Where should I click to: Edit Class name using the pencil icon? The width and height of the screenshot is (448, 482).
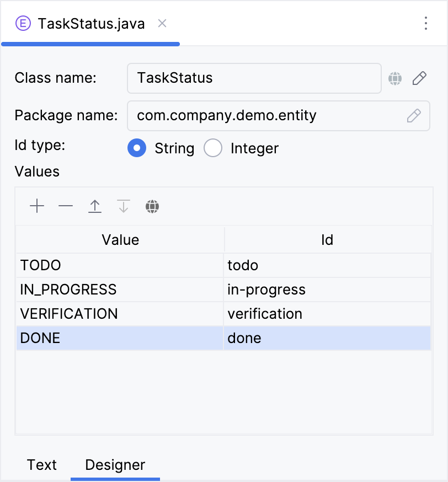pos(419,78)
